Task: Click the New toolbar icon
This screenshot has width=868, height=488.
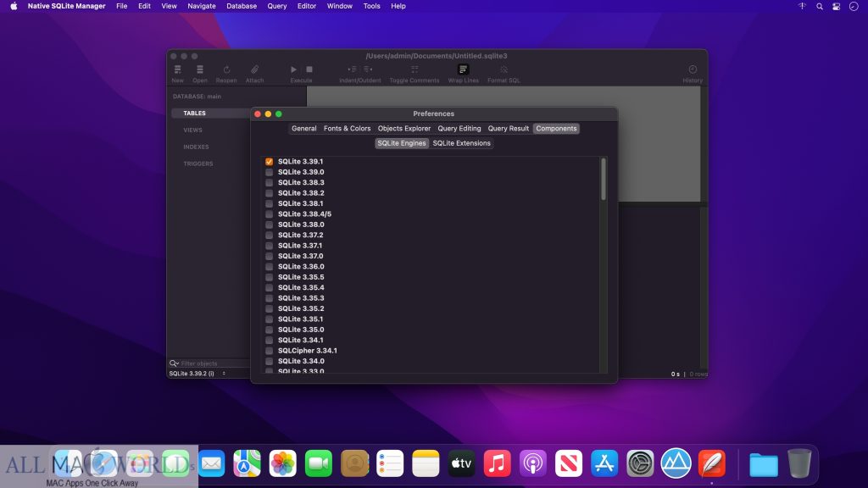Action: [x=178, y=69]
